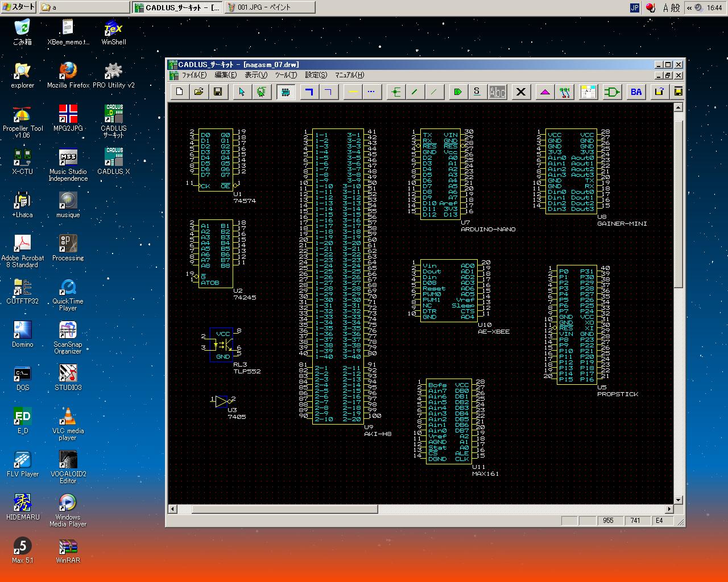Toggle the component placement mode button
Image resolution: width=728 pixels, height=582 pixels.
286,92
